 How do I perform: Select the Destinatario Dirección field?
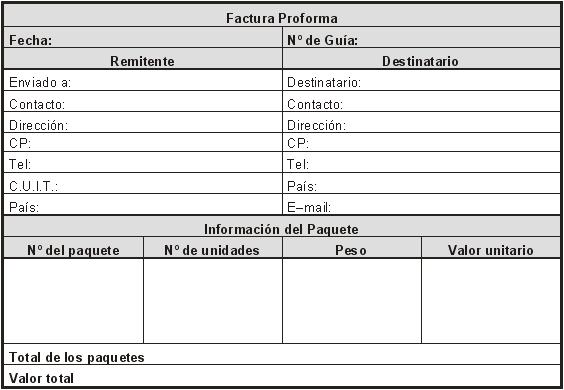tap(422, 122)
